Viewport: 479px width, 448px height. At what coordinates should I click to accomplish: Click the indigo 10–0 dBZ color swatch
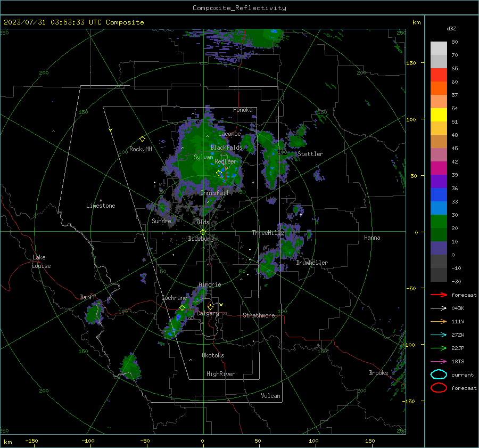(439, 248)
